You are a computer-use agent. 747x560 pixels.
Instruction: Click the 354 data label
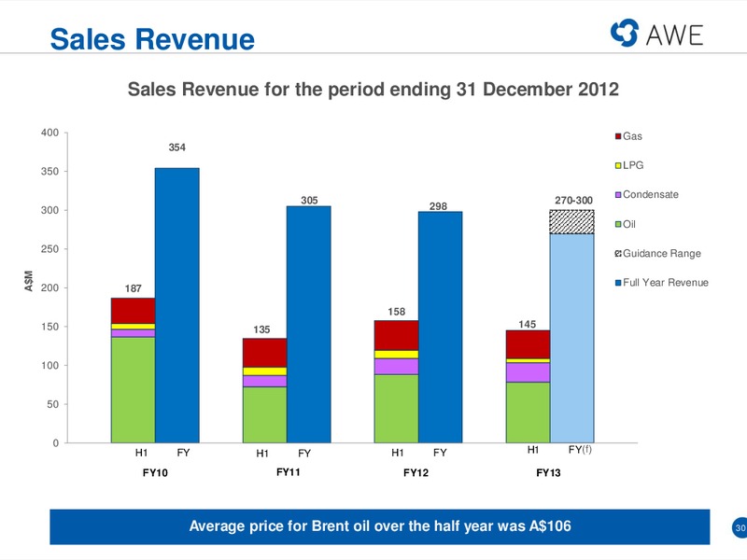point(176,147)
